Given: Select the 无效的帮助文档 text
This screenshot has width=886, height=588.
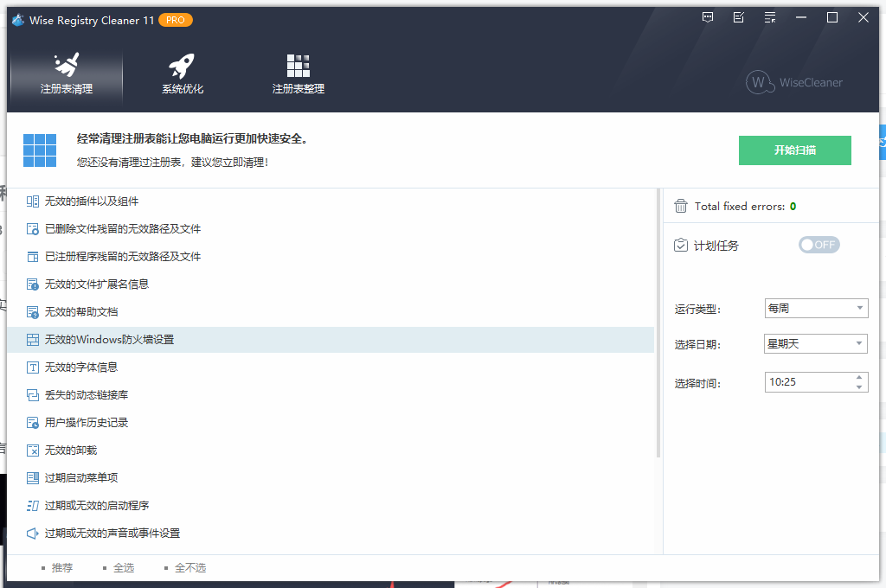Looking at the screenshot, I should click(81, 312).
